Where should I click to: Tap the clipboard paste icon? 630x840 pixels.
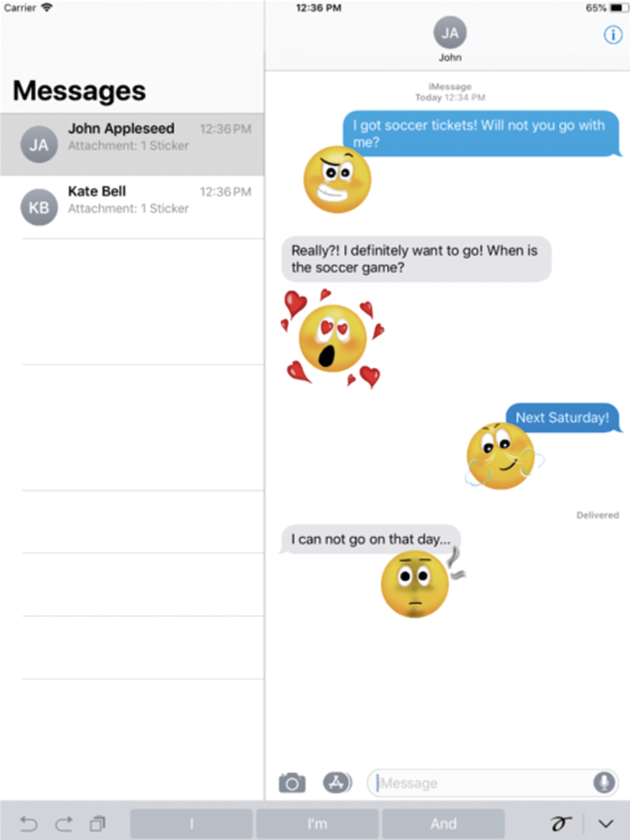point(98,823)
